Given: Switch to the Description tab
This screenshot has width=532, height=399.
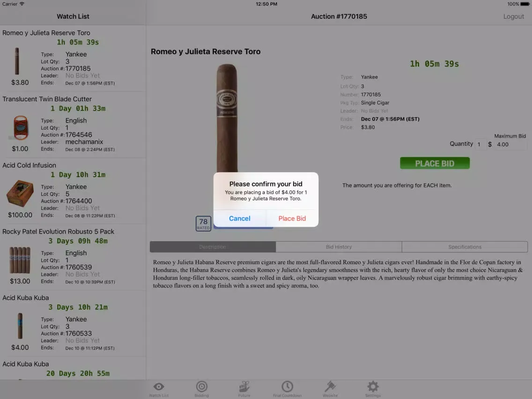Looking at the screenshot, I should point(213,247).
